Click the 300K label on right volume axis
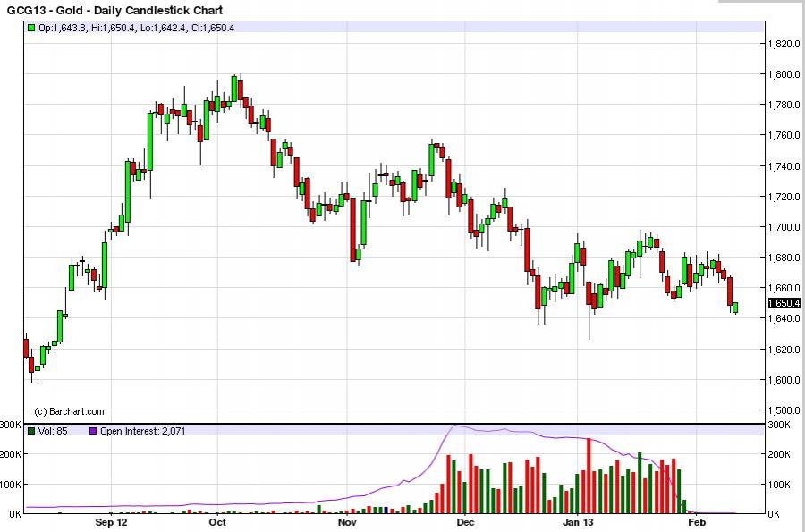The image size is (805, 532). [779, 425]
